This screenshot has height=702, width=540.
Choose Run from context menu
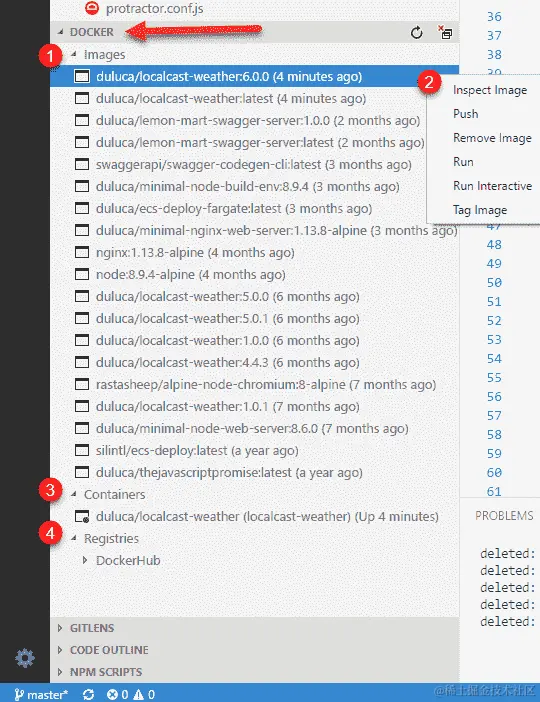tap(463, 162)
